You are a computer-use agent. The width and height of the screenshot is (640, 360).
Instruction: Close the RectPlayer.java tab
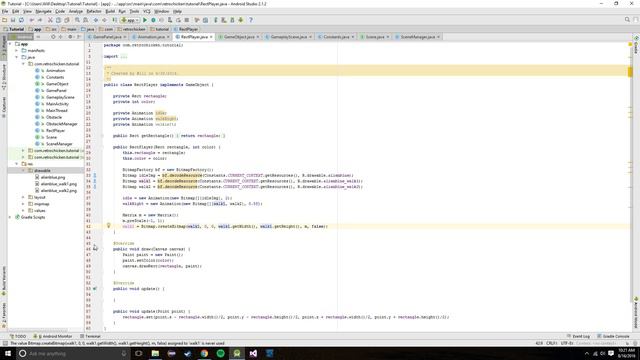click(211, 37)
